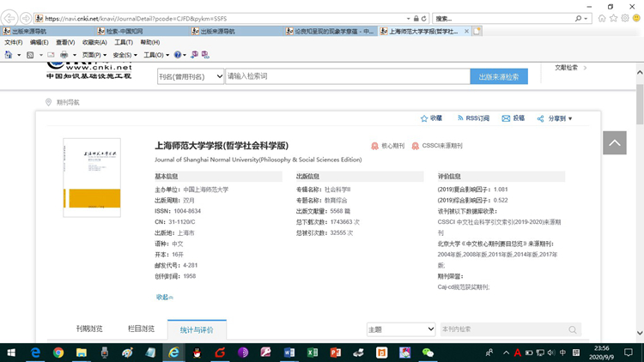
Task: Open the Print icon's dropdown arrow
Action: coord(75,55)
